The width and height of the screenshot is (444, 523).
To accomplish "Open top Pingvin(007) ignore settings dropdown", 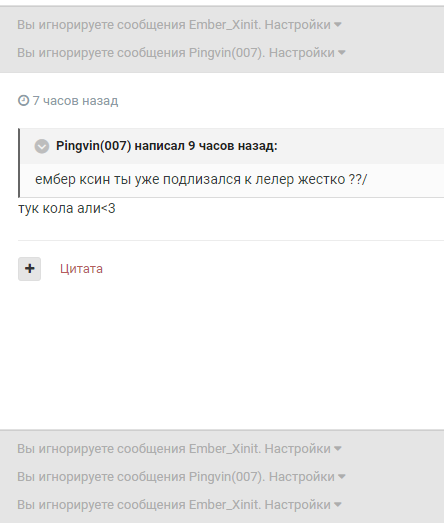I will click(307, 53).
